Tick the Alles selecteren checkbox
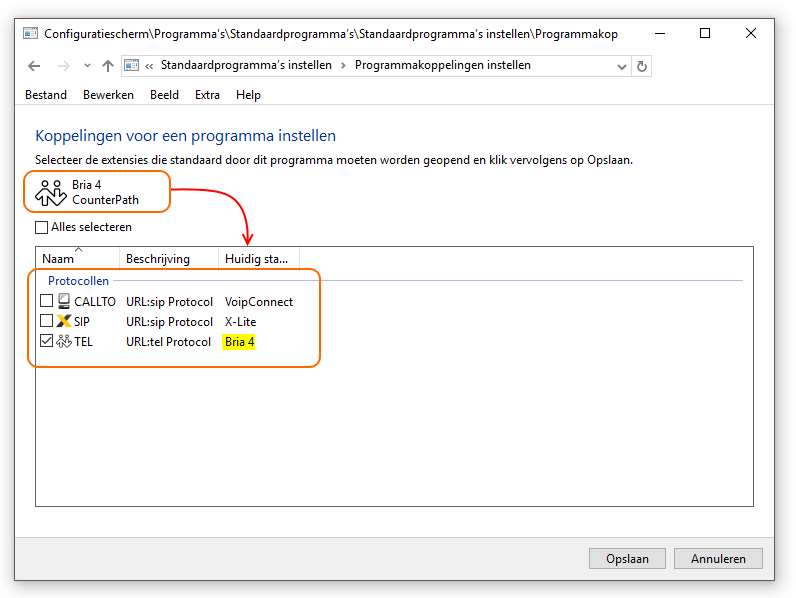This screenshot has height=598, width=796. point(42,227)
